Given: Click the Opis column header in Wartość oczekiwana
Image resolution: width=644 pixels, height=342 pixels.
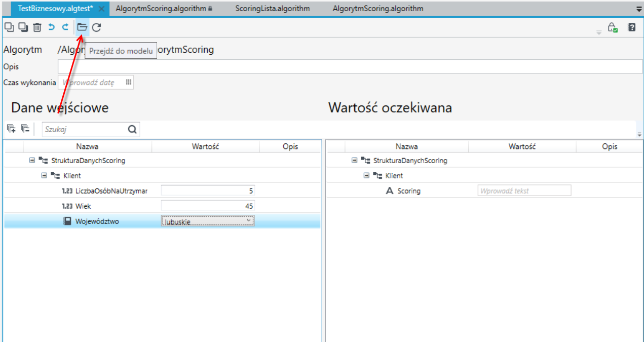Looking at the screenshot, I should [x=610, y=146].
